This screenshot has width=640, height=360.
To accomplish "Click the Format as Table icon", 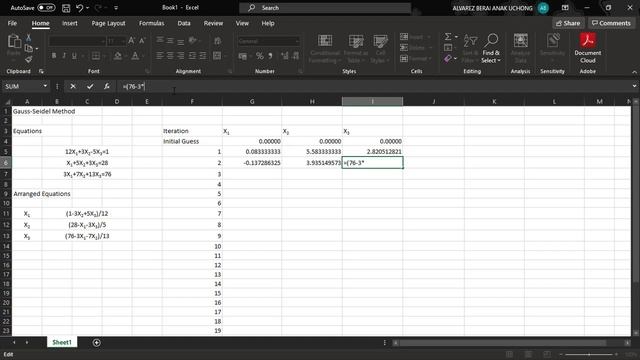I will pyautogui.click(x=356, y=48).
